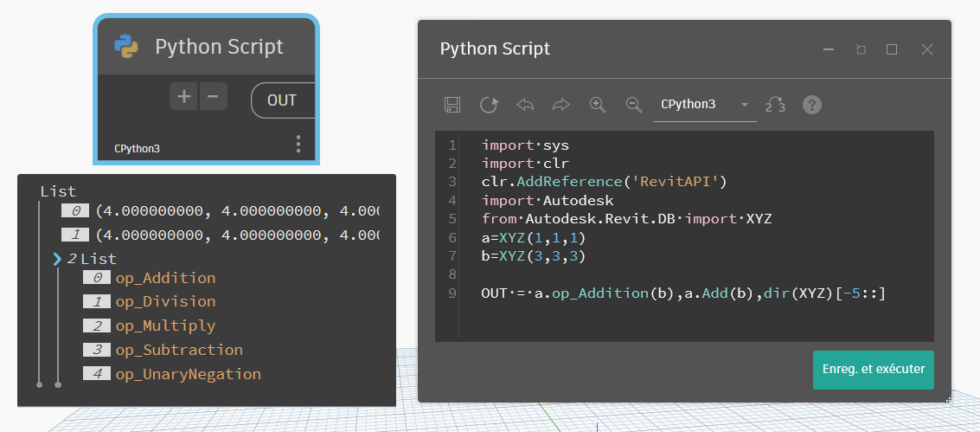This screenshot has height=432, width=980.
Task: Click the 2-to-3 migration assistant icon
Action: click(775, 105)
